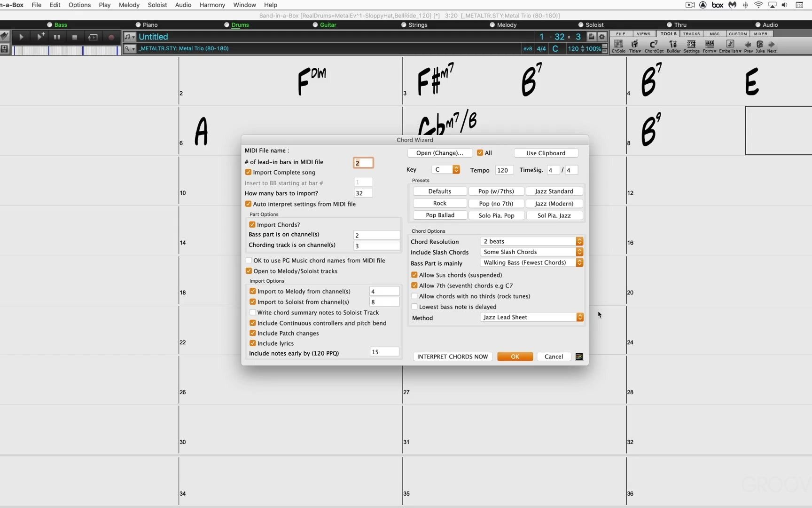Open the Melody menu
812x508 pixels.
129,5
